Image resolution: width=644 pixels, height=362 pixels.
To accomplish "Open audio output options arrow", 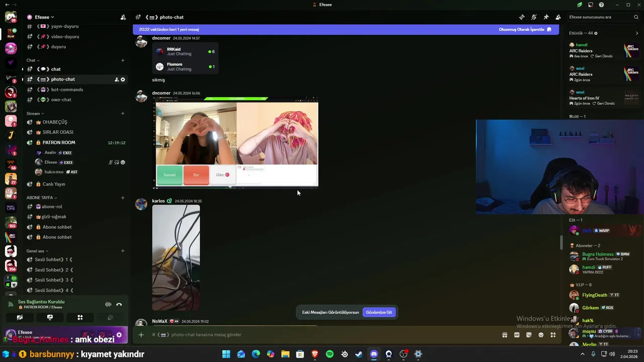I will [x=109, y=335].
